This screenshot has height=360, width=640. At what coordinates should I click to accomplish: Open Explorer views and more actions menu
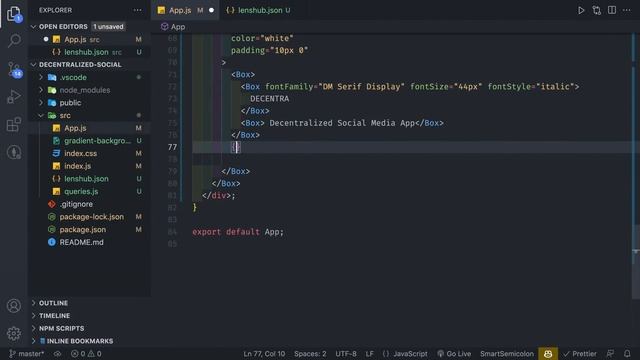click(138, 10)
